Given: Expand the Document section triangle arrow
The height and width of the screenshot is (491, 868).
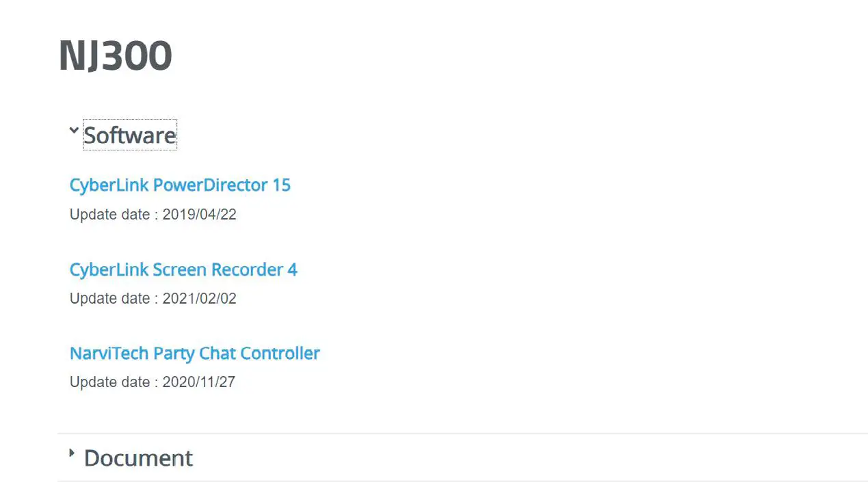Looking at the screenshot, I should point(73,453).
